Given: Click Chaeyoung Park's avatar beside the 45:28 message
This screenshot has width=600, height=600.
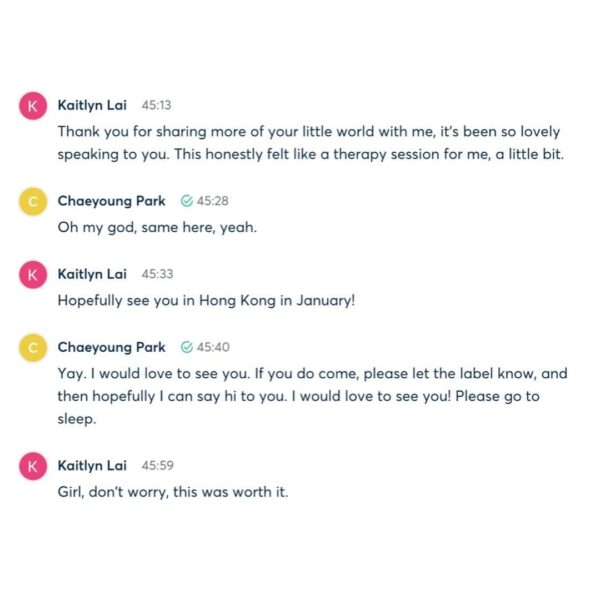Looking at the screenshot, I should tap(34, 203).
